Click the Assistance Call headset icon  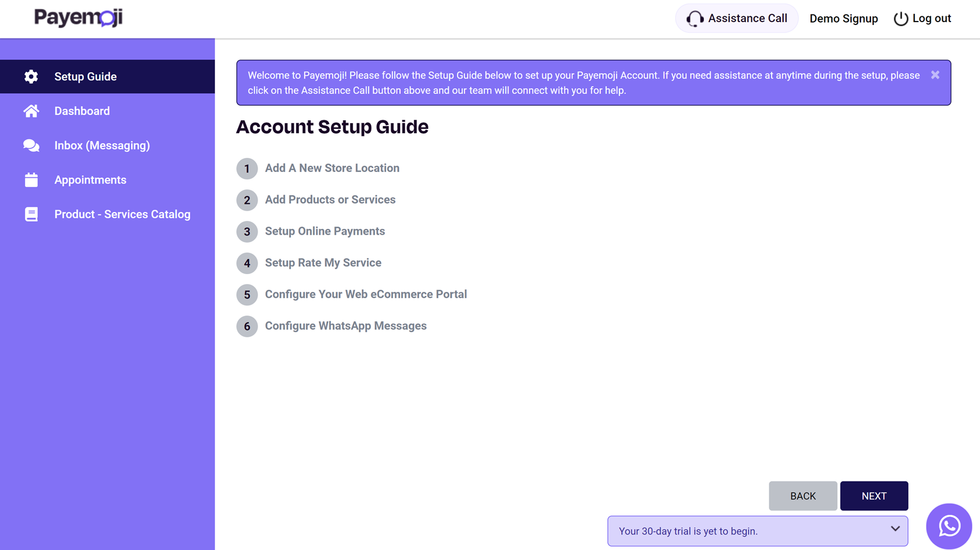[x=695, y=19]
